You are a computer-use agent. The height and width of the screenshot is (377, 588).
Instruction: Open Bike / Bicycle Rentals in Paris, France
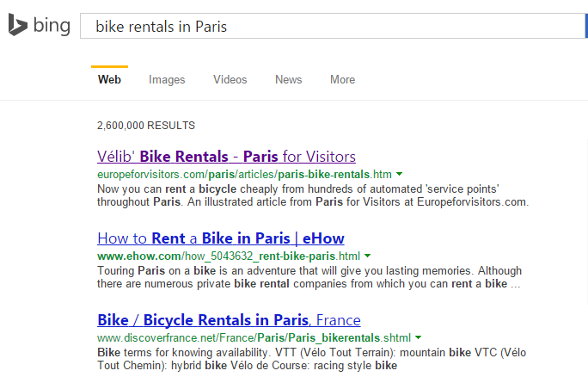click(229, 320)
